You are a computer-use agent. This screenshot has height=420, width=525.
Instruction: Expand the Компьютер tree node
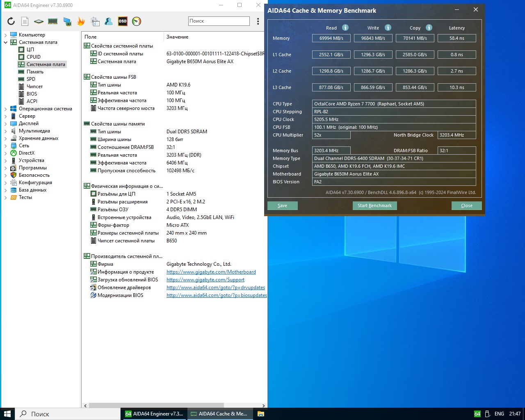coord(5,35)
